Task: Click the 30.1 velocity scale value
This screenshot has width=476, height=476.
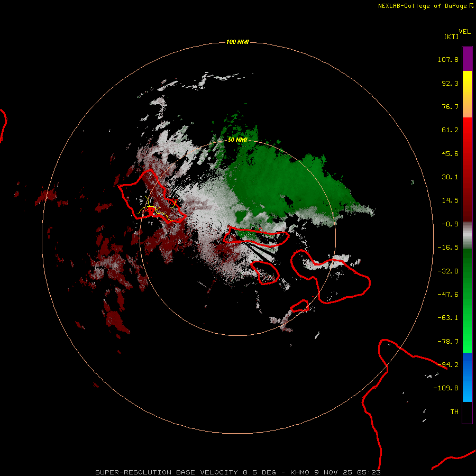Action: pyautogui.click(x=450, y=177)
